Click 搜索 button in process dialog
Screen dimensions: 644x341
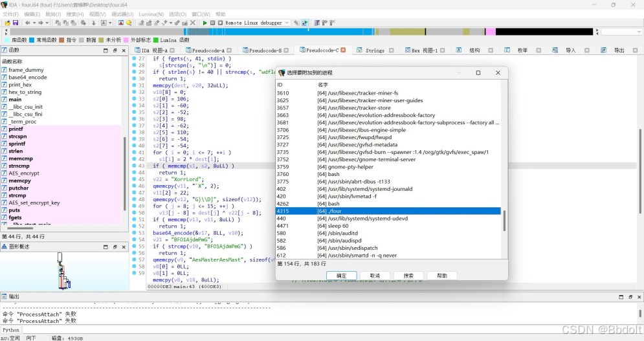click(408, 276)
